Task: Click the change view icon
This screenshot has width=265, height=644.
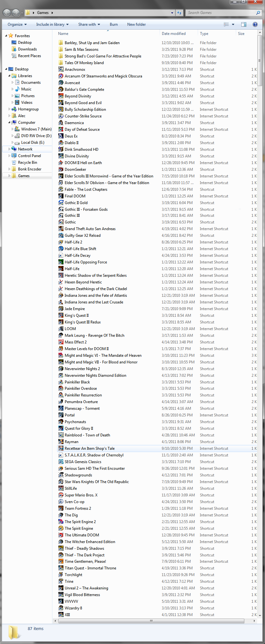Action: tap(226, 24)
